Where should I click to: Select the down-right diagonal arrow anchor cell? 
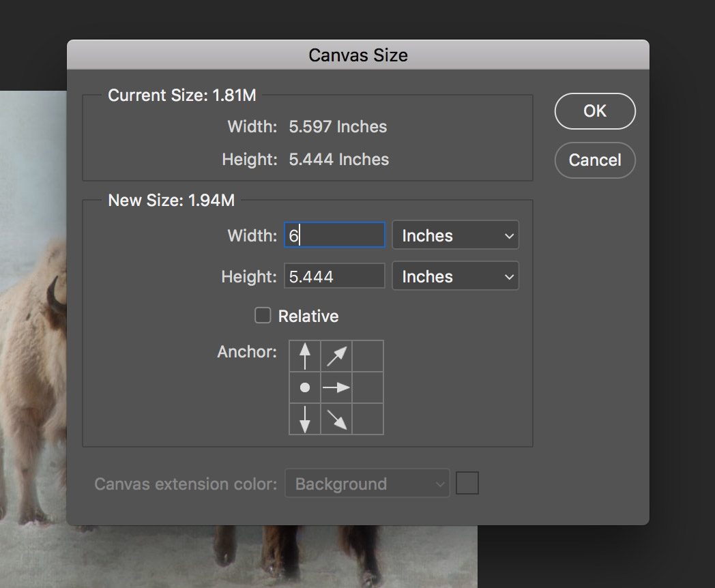(x=336, y=418)
